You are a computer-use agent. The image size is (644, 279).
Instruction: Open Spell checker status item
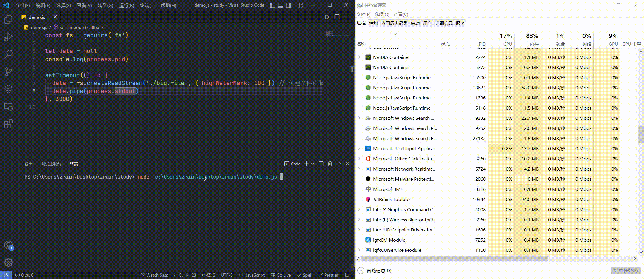point(305,275)
